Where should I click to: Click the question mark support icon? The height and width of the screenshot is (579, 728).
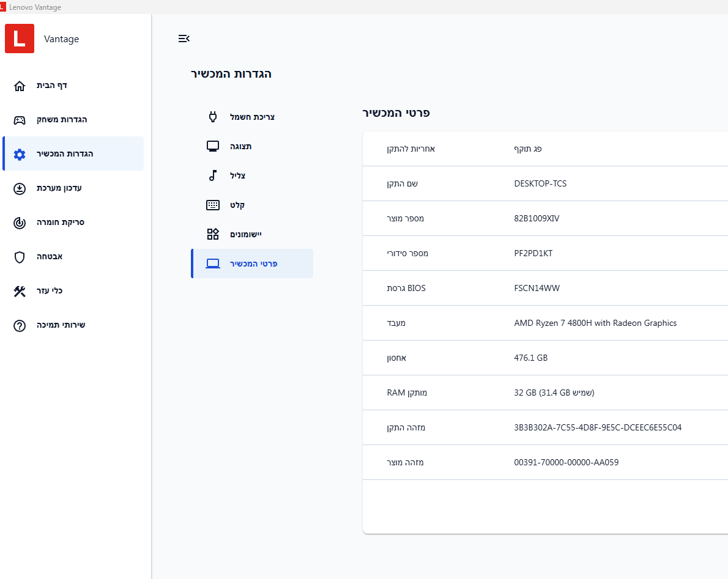[20, 325]
